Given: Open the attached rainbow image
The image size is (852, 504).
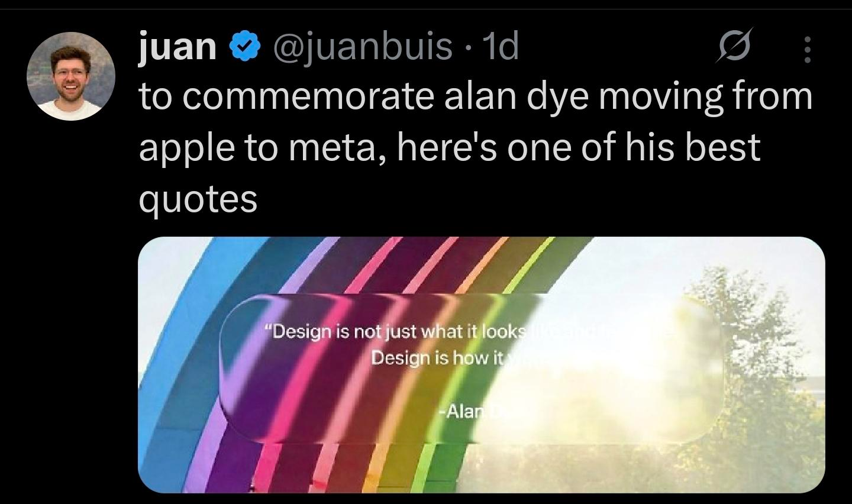Looking at the screenshot, I should [x=482, y=364].
